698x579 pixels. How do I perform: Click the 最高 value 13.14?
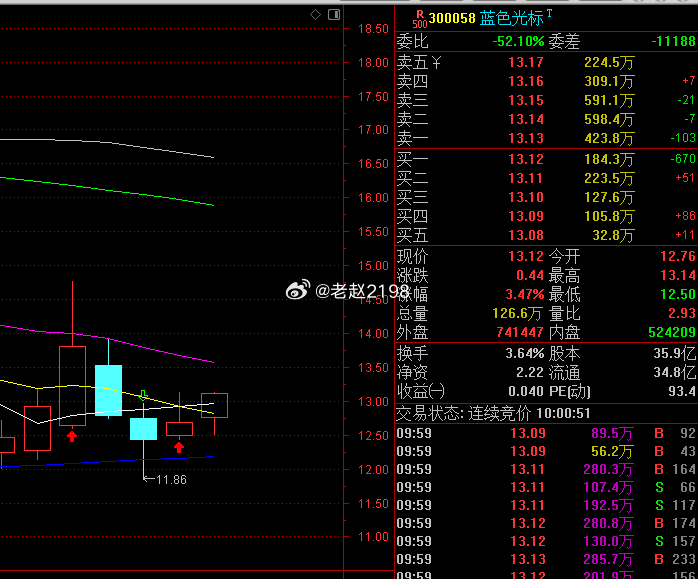coord(678,275)
